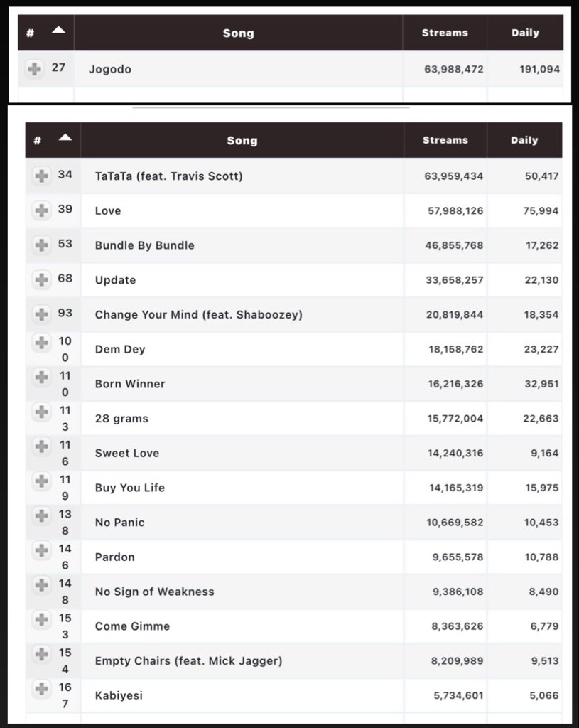Viewport: 579px width, 728px height.
Task: Open plus icon on 28 grams row
Action: (42, 412)
